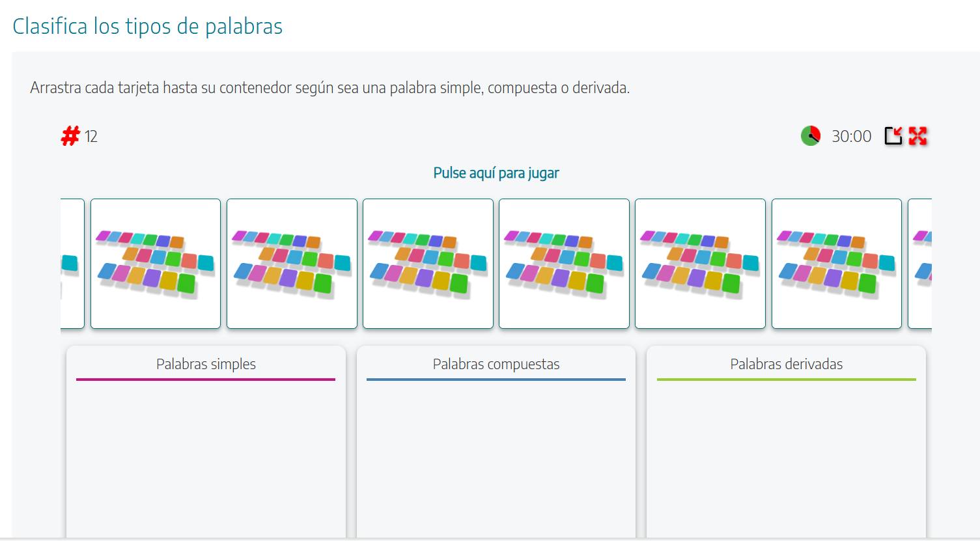Click the card count number 12

(91, 137)
